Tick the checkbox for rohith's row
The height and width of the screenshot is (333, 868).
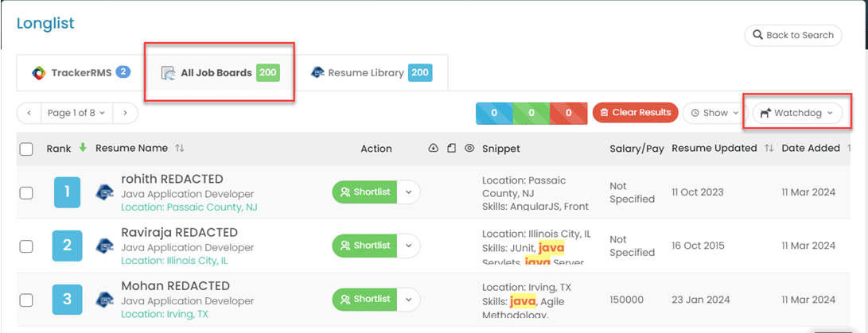coord(26,192)
